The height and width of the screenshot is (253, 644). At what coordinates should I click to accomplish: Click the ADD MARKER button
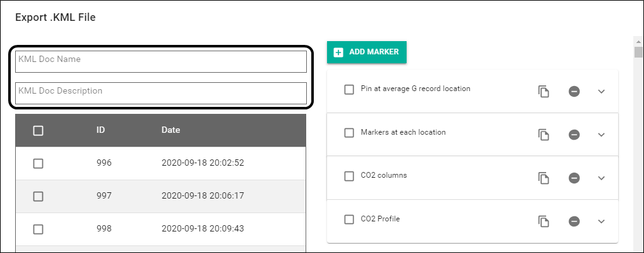[367, 52]
